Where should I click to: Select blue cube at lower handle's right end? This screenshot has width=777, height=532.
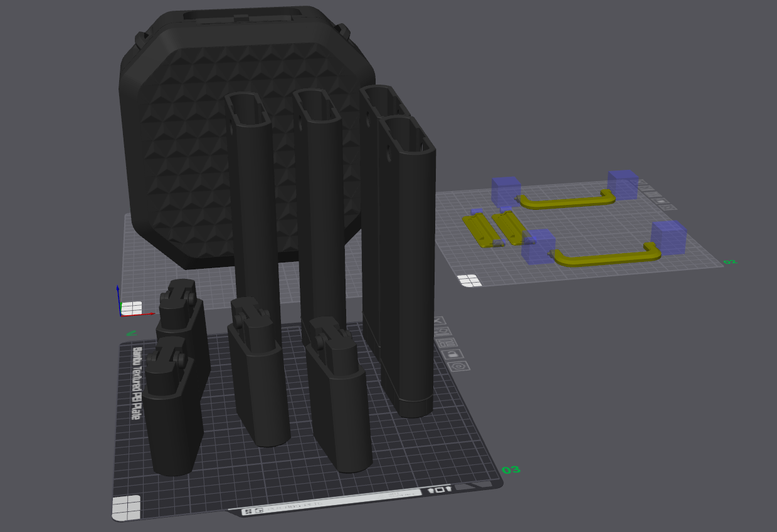click(x=669, y=238)
